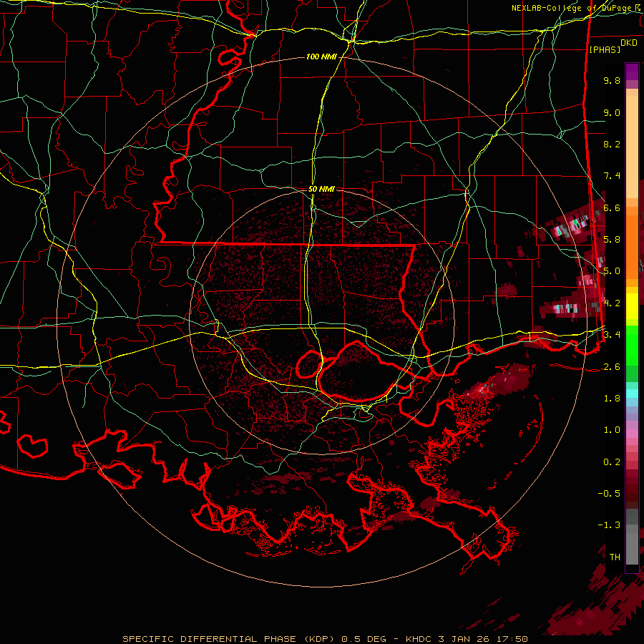This screenshot has width=644, height=644.
Task: Pick the orange band on the color scale
Action: coord(632,247)
